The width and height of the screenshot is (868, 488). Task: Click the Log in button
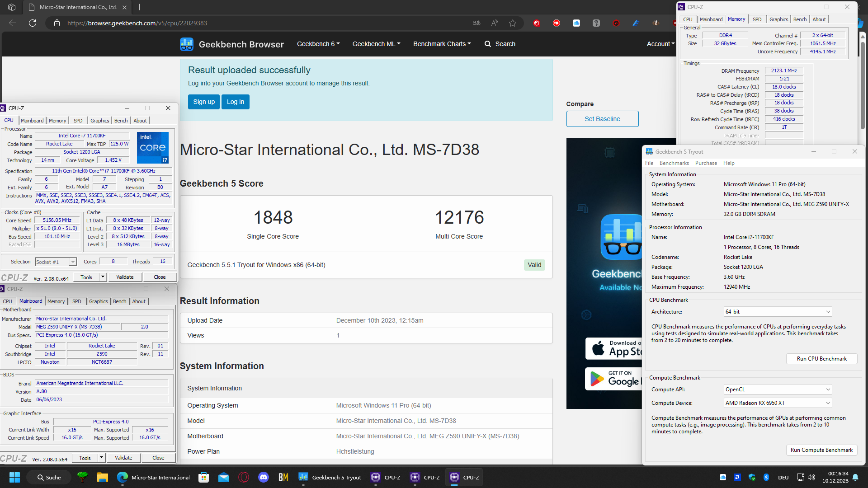(236, 102)
